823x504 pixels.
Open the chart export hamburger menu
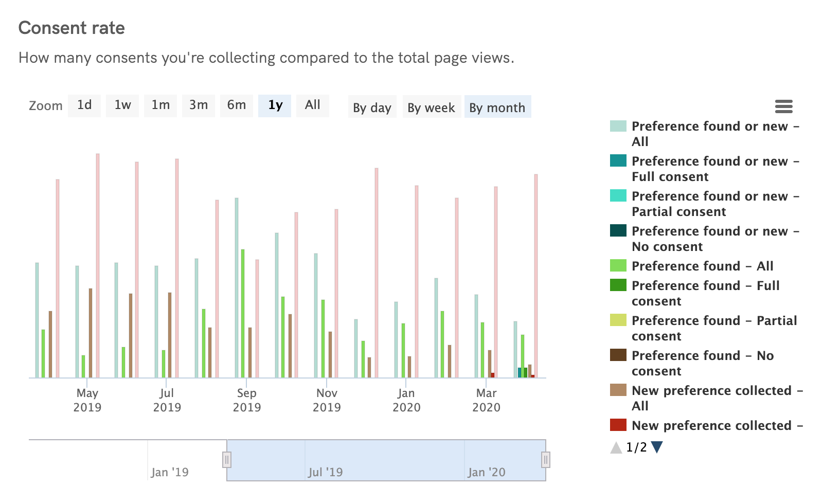(784, 106)
